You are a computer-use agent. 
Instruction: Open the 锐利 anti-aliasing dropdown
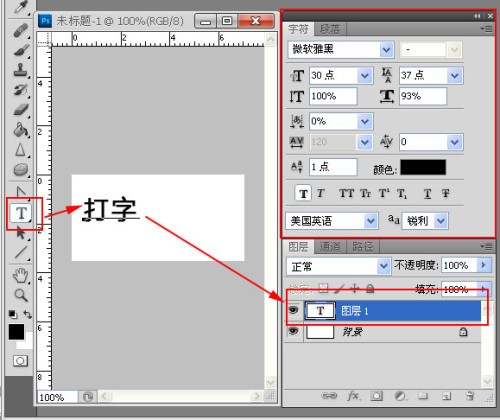pyautogui.click(x=441, y=221)
